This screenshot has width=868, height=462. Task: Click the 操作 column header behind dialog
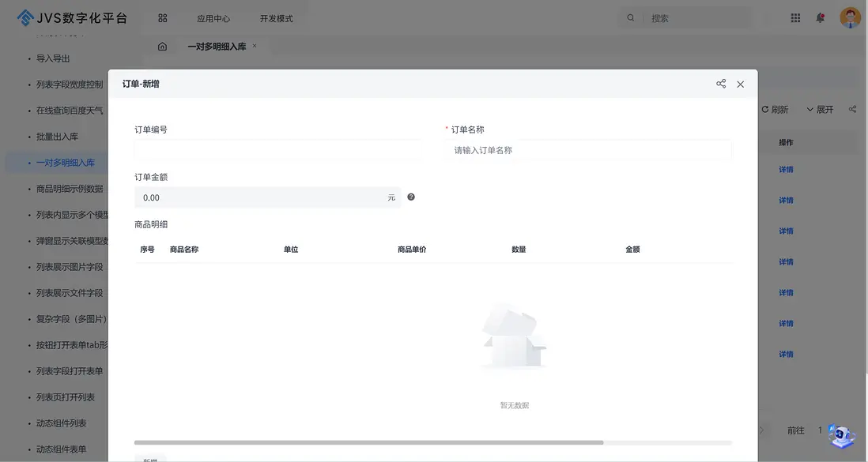coord(786,142)
